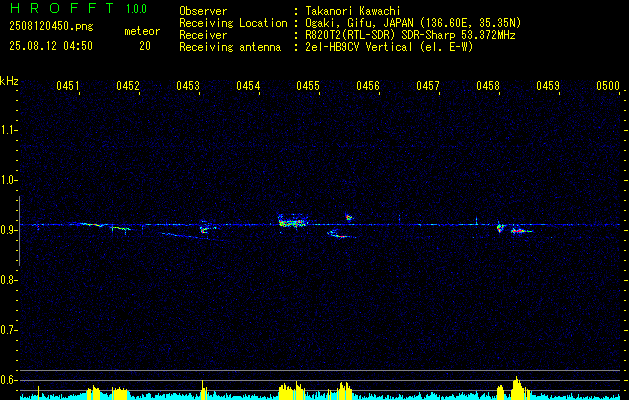Click the yellow histogram spike under 0453

[203, 390]
